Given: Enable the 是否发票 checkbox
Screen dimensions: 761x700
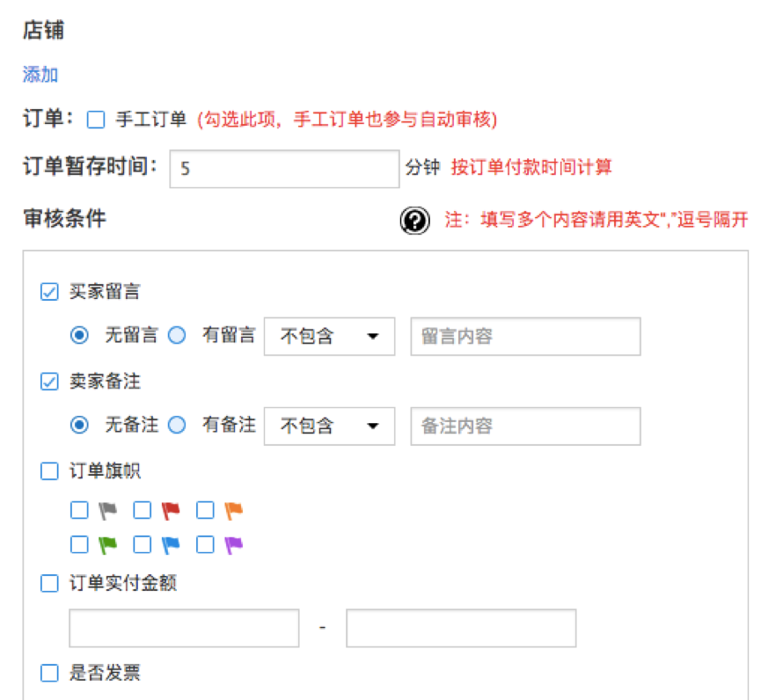Looking at the screenshot, I should pyautogui.click(x=50, y=674).
